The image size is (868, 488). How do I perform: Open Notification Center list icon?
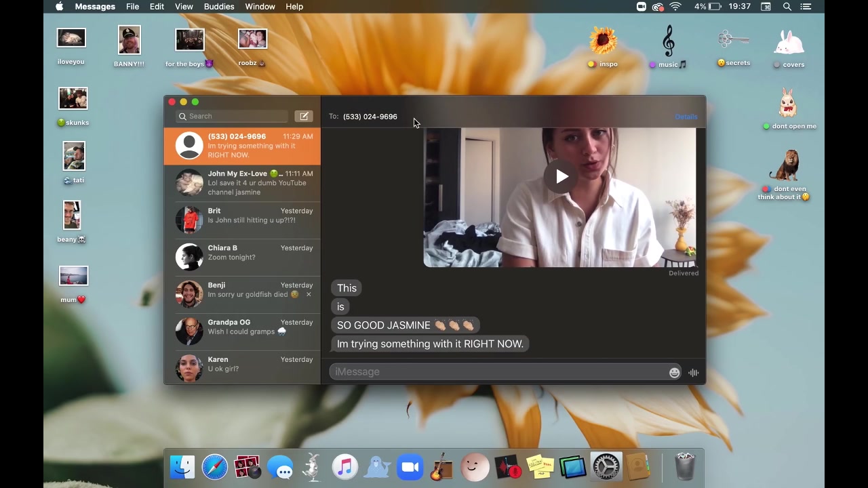pyautogui.click(x=806, y=6)
